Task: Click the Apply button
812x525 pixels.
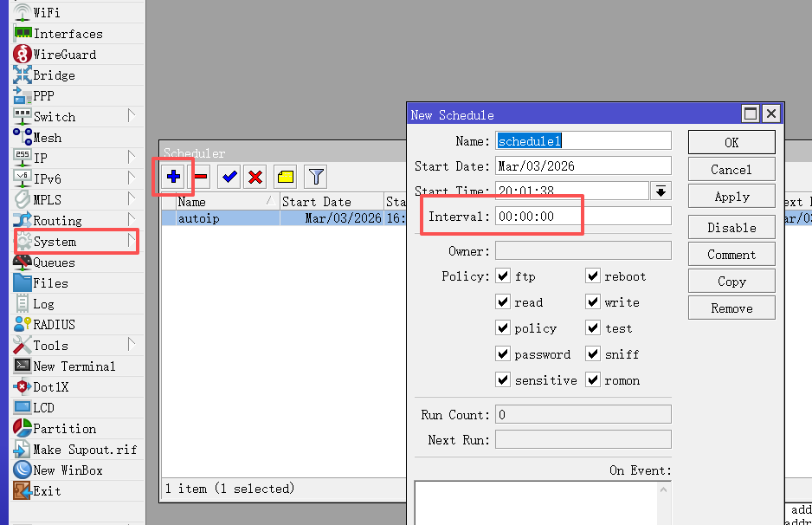Action: pyautogui.click(x=731, y=197)
